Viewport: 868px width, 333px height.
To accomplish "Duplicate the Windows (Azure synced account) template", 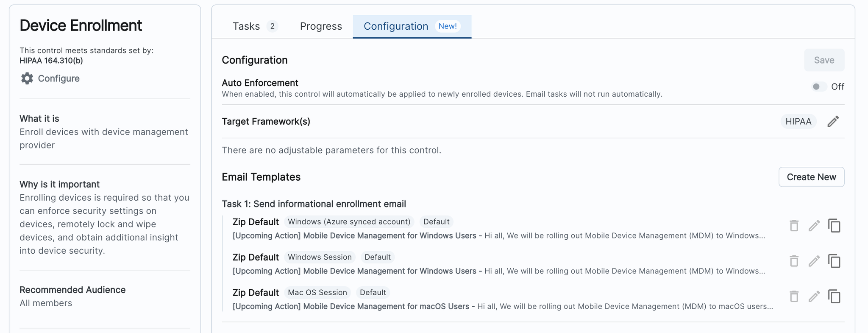I will click(834, 226).
